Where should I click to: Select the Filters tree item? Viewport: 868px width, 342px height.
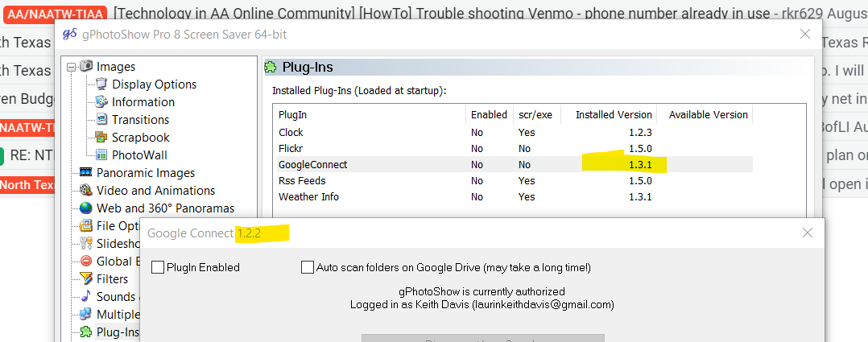[112, 279]
